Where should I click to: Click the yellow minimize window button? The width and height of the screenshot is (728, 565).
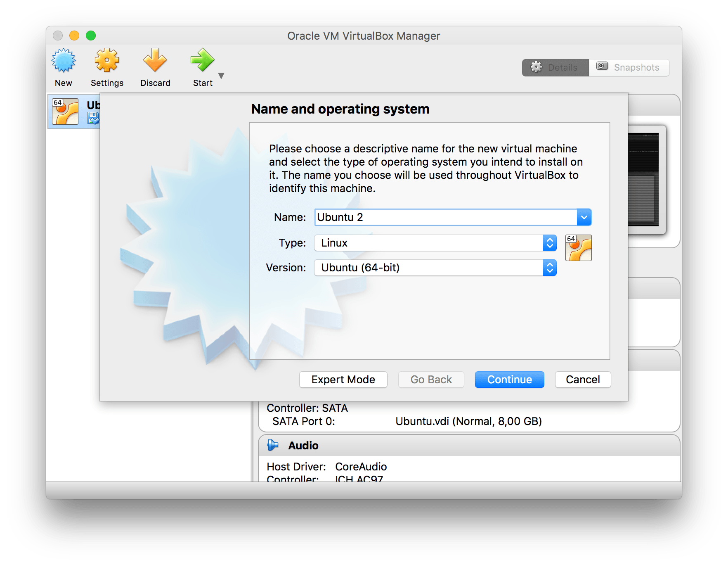74,36
